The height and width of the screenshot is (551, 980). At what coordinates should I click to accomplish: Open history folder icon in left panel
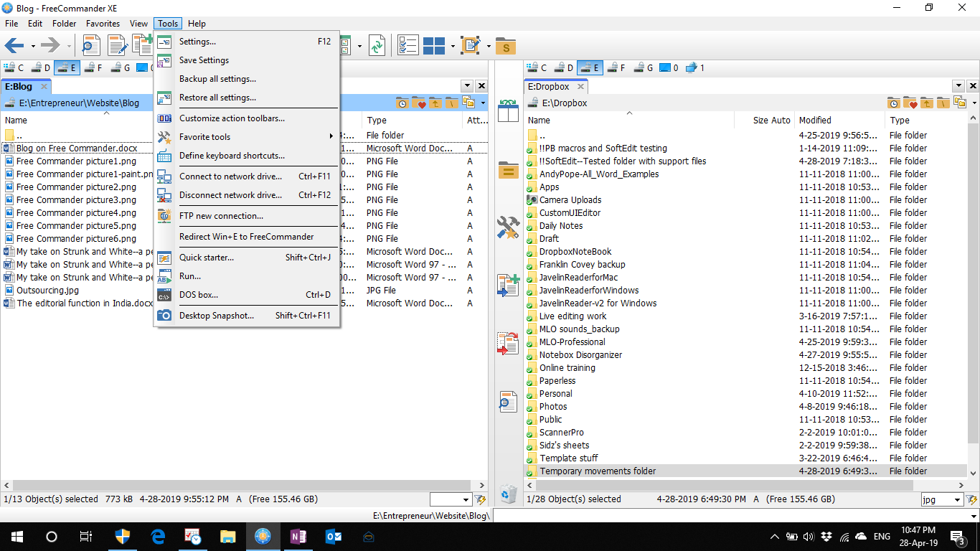402,103
